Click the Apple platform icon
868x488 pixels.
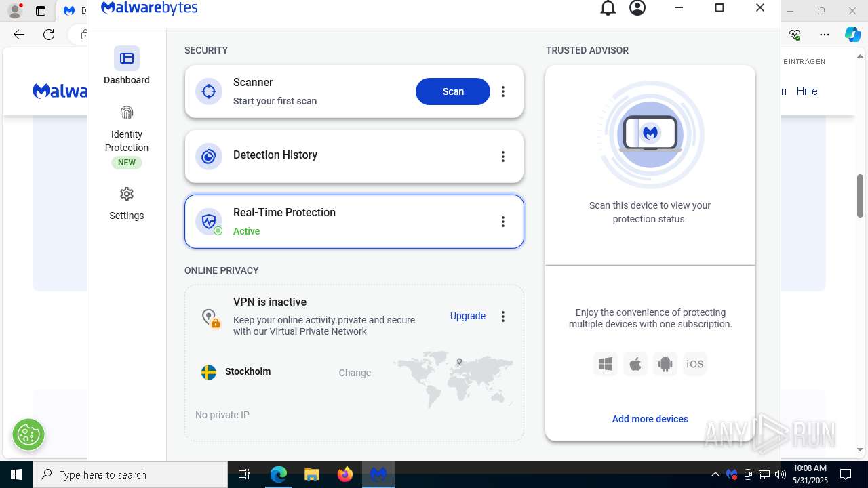[635, 364]
